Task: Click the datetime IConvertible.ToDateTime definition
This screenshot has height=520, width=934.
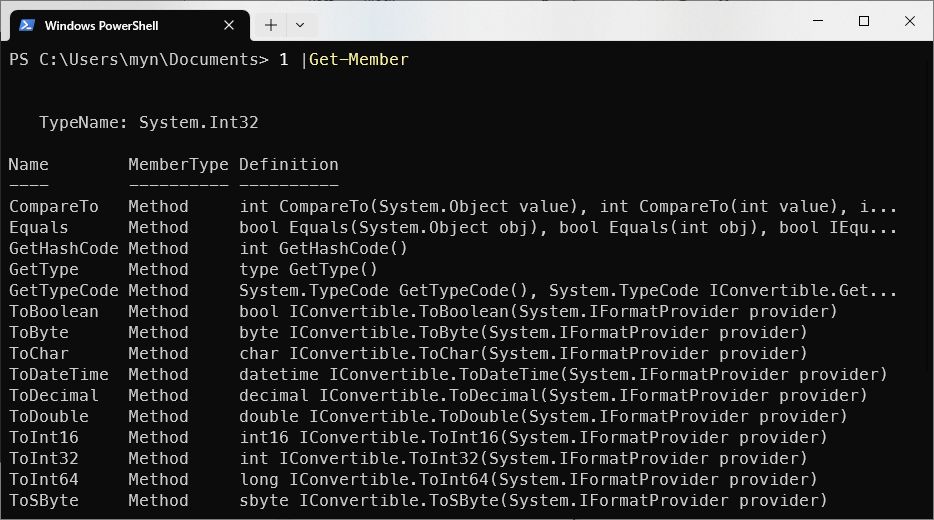Action: click(x=563, y=375)
